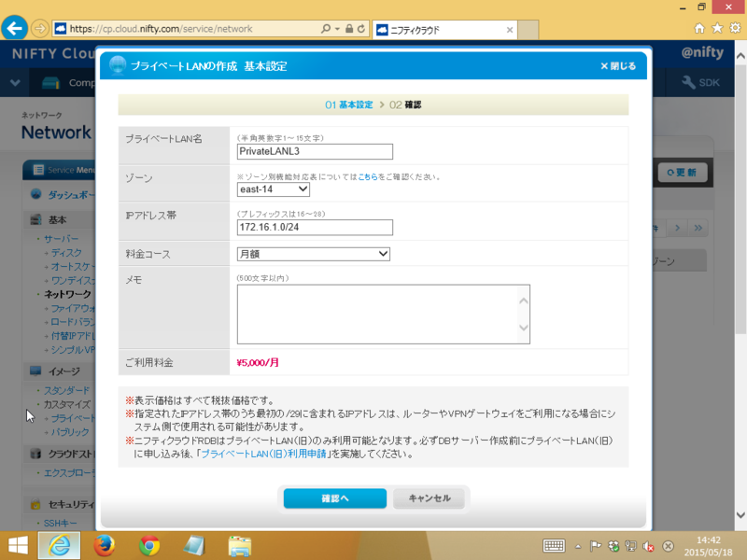Click the 基本 section icon in sidebar
The image size is (747, 560).
(x=35, y=219)
